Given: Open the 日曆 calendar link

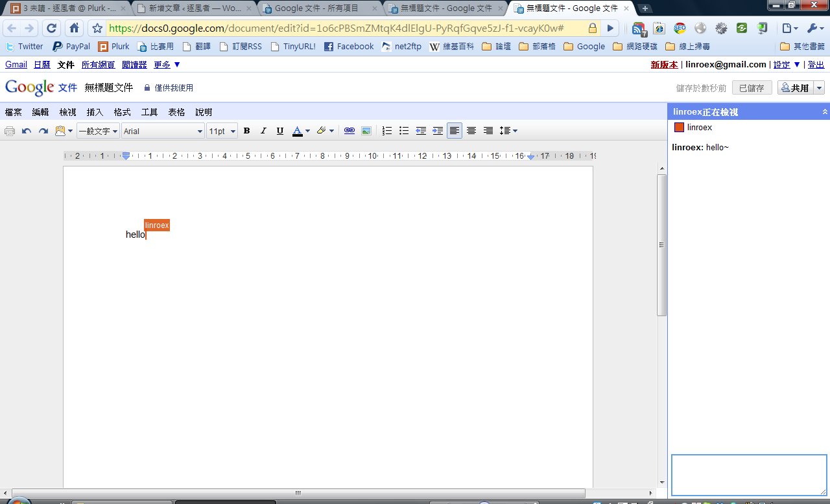Looking at the screenshot, I should tap(42, 65).
